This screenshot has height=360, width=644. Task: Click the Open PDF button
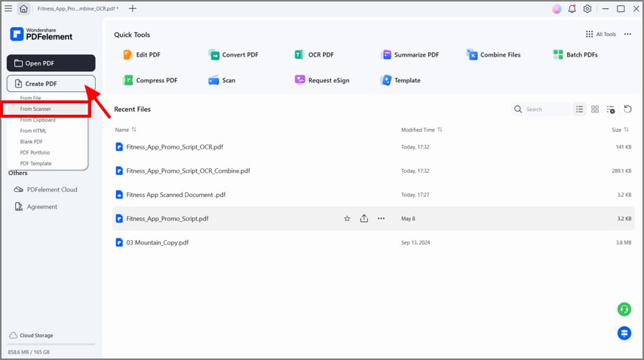[51, 63]
